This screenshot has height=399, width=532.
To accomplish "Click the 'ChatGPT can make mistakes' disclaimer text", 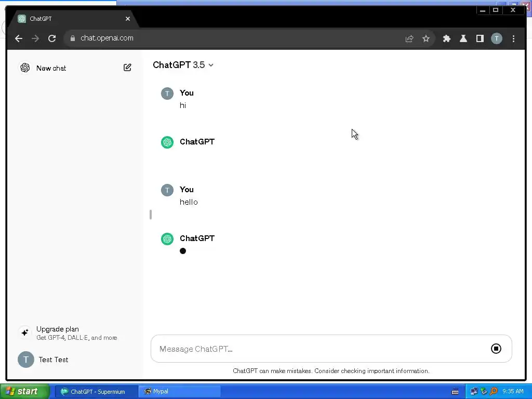I will coord(331,371).
